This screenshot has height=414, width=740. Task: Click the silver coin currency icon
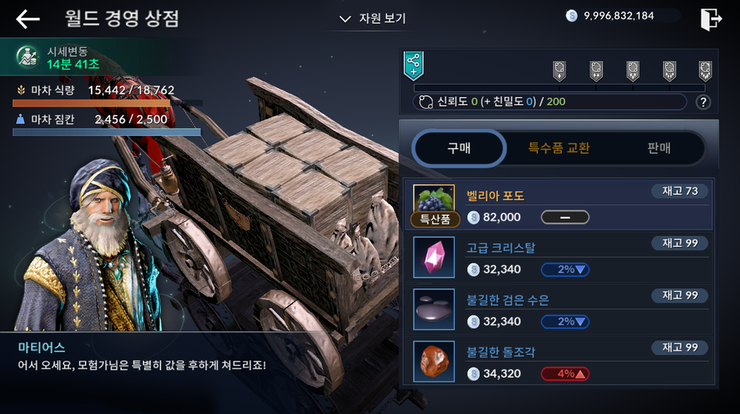click(572, 16)
